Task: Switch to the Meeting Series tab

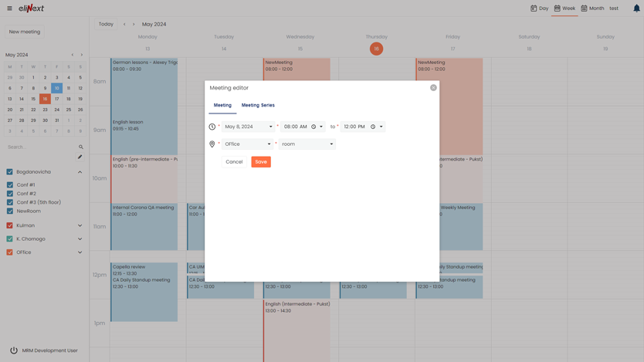Action: click(x=258, y=105)
